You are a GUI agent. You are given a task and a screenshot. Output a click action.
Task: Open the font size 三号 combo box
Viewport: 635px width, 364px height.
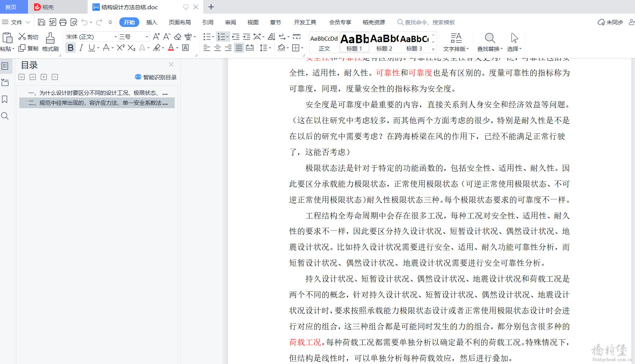tap(134, 37)
